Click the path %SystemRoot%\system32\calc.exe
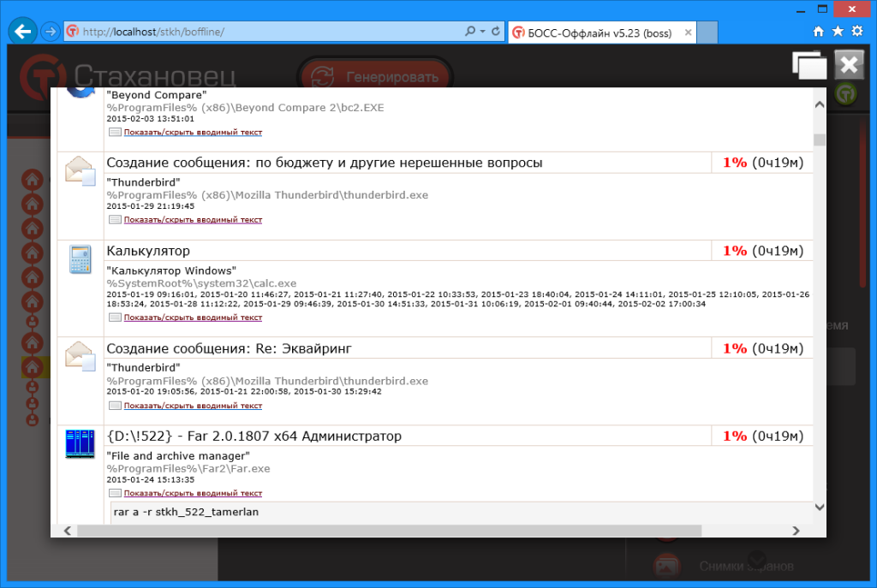The width and height of the screenshot is (877, 588). pos(201,283)
